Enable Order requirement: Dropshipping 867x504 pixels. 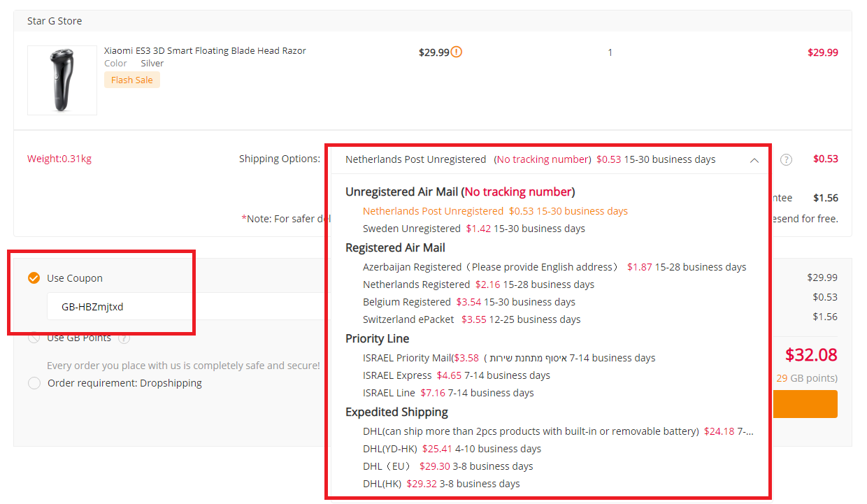tap(34, 383)
